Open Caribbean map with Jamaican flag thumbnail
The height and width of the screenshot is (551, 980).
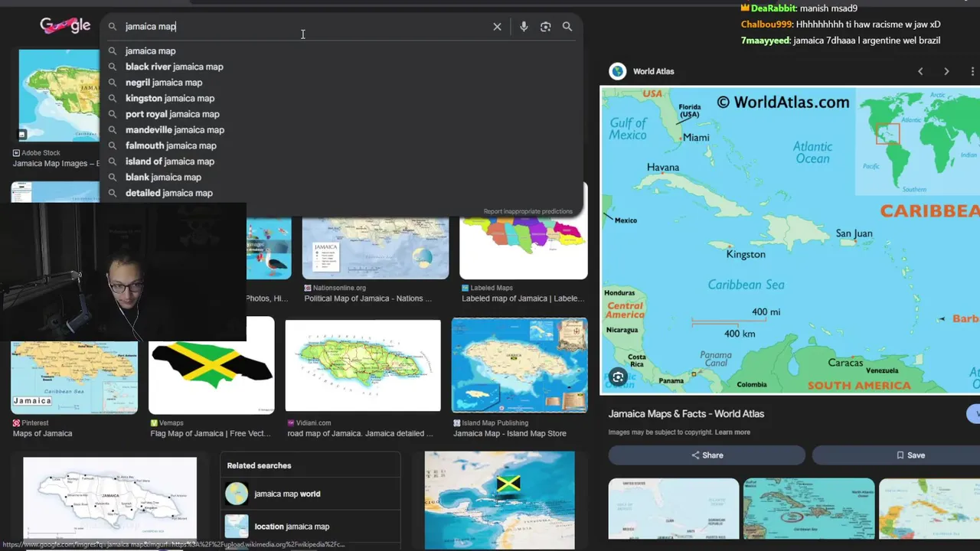499,499
